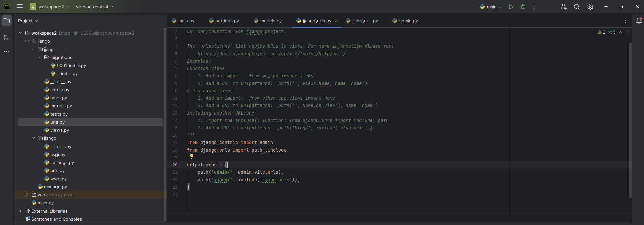Click the intention light bulb
644x225 pixels.
192,156
